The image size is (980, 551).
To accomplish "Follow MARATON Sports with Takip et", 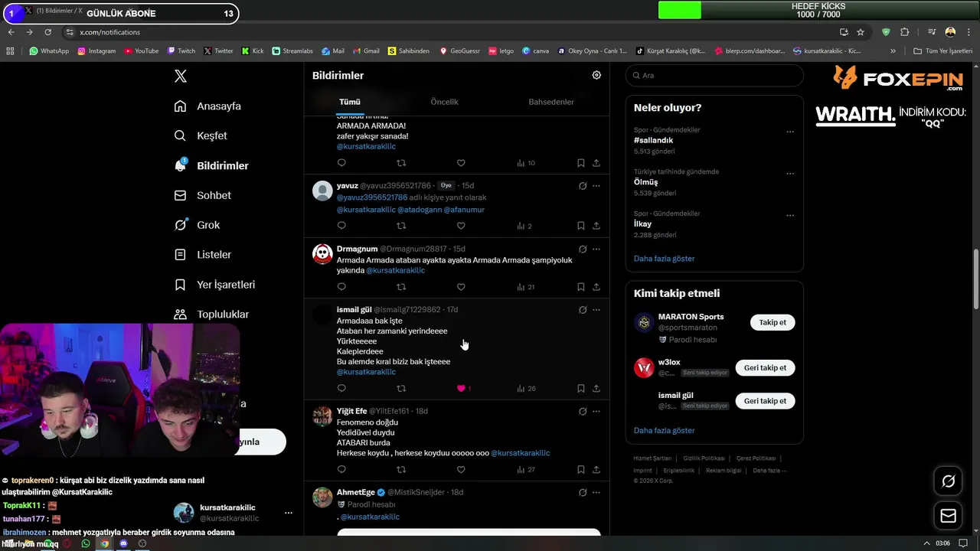I will [x=773, y=322].
